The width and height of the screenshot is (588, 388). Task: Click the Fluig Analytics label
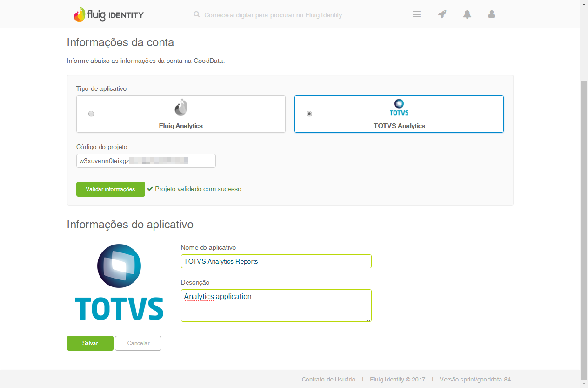click(181, 126)
